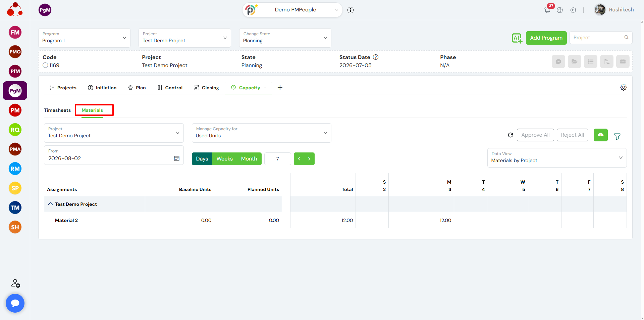Switch time scale to Month

tap(249, 159)
